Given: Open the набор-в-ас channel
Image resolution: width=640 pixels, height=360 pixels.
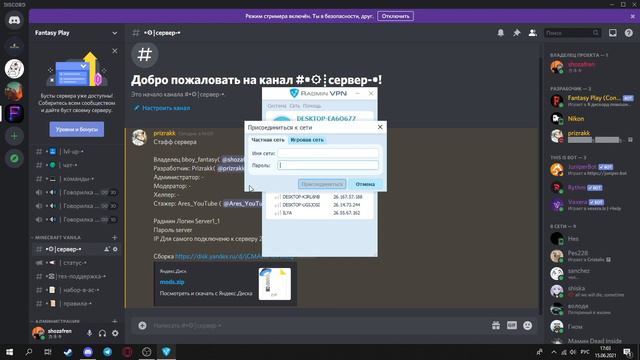Looking at the screenshot, I should coord(76,290).
